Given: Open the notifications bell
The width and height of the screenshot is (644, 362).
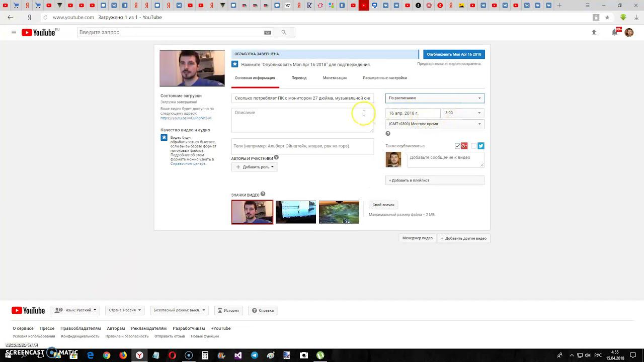Looking at the screenshot, I should 614,32.
